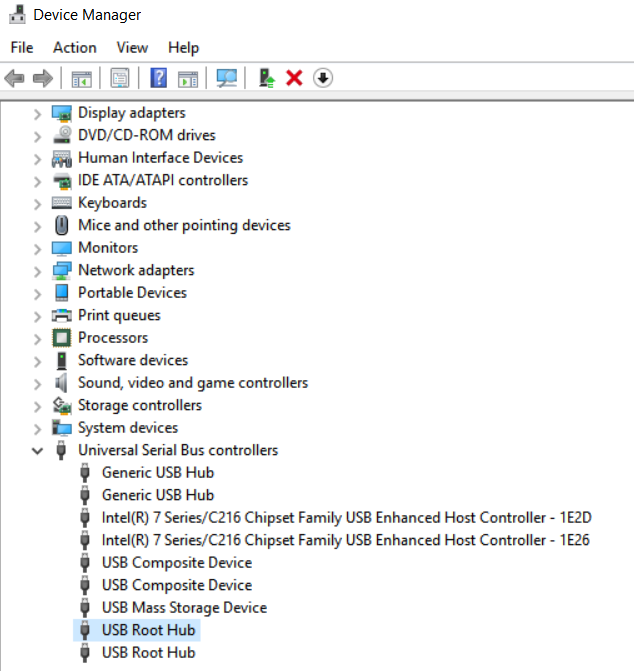Click the Monitors category icon

[62, 248]
